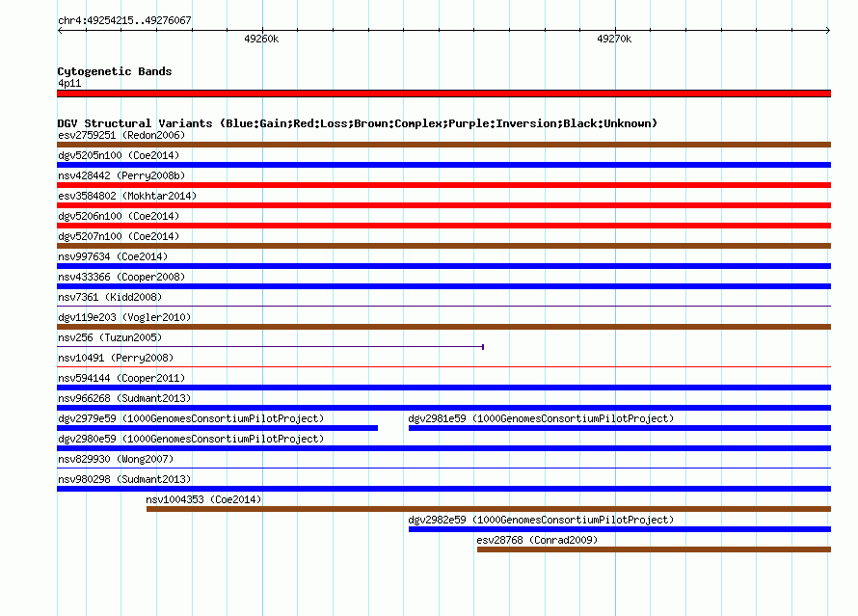This screenshot has width=858, height=616.
Task: Open nsv829930 (Wong2007) label
Action: click(x=116, y=459)
